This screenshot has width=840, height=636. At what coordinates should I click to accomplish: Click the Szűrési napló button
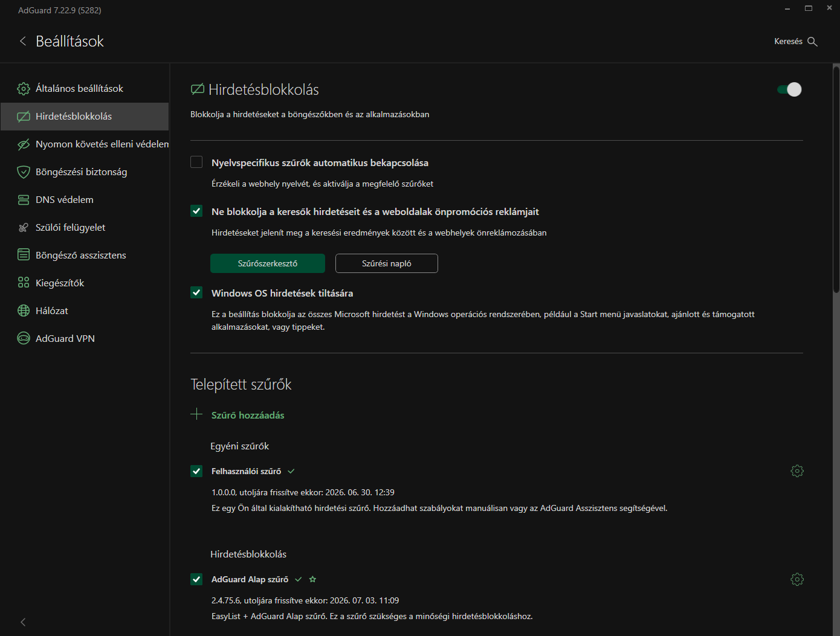coord(387,263)
